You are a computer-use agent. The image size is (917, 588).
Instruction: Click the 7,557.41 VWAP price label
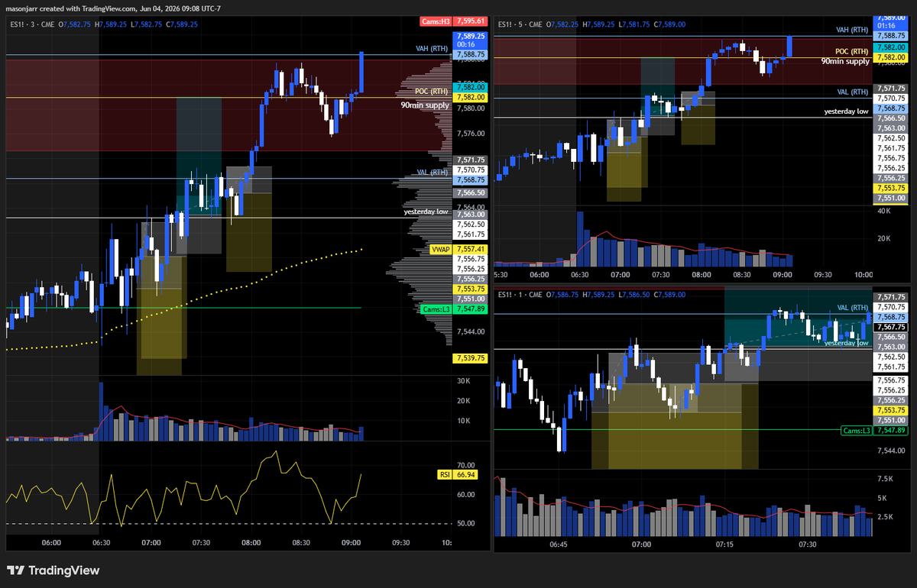click(x=469, y=250)
